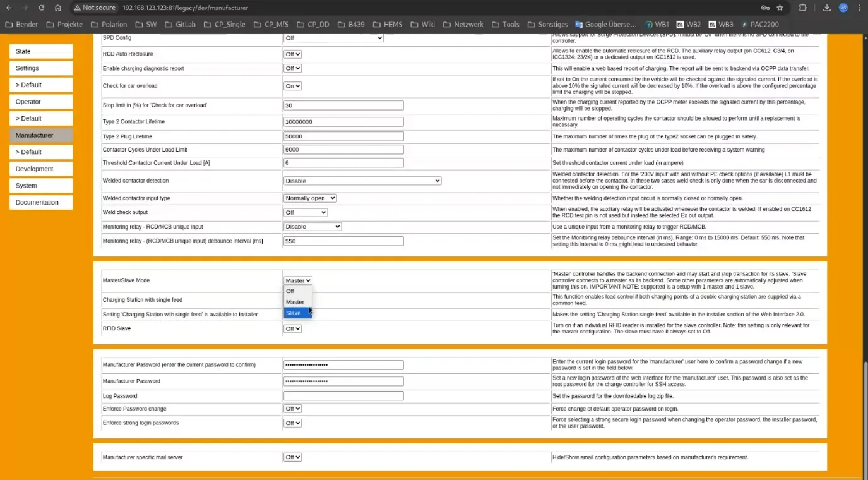The height and width of the screenshot is (480, 868).
Task: Toggle the RCD Auto Reclosure On/Off selector
Action: tap(292, 54)
